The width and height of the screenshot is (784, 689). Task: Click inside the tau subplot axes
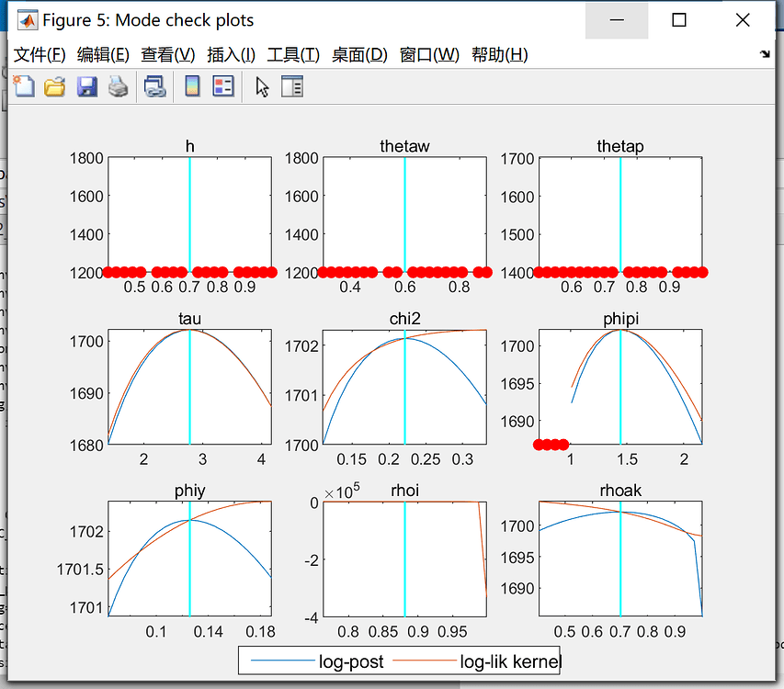coord(188,386)
